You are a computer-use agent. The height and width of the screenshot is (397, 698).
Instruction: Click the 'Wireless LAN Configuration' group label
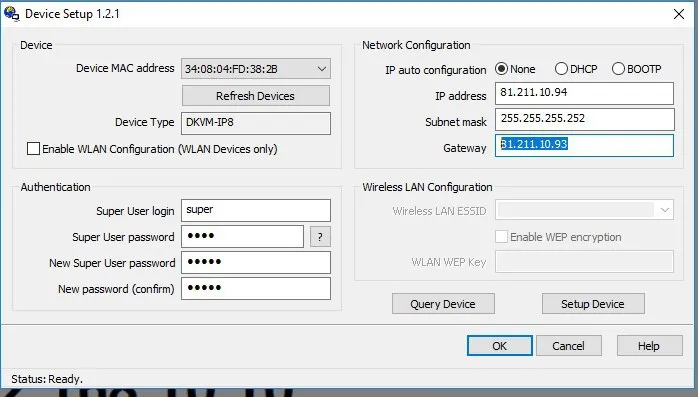pos(427,187)
